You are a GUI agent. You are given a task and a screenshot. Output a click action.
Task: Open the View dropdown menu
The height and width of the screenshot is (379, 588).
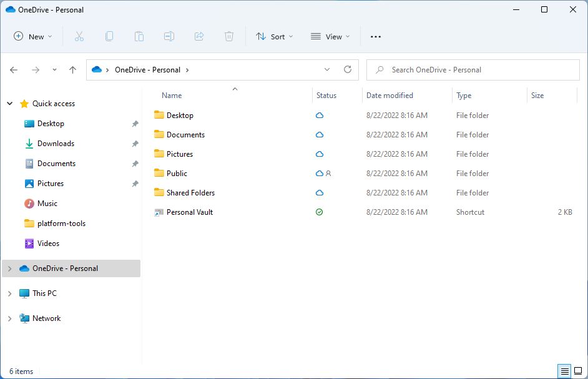[330, 36]
